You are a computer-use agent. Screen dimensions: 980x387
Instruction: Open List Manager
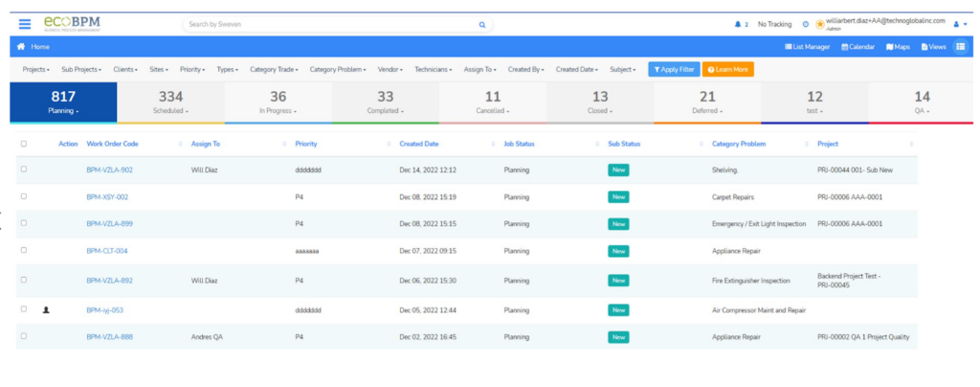coord(808,47)
